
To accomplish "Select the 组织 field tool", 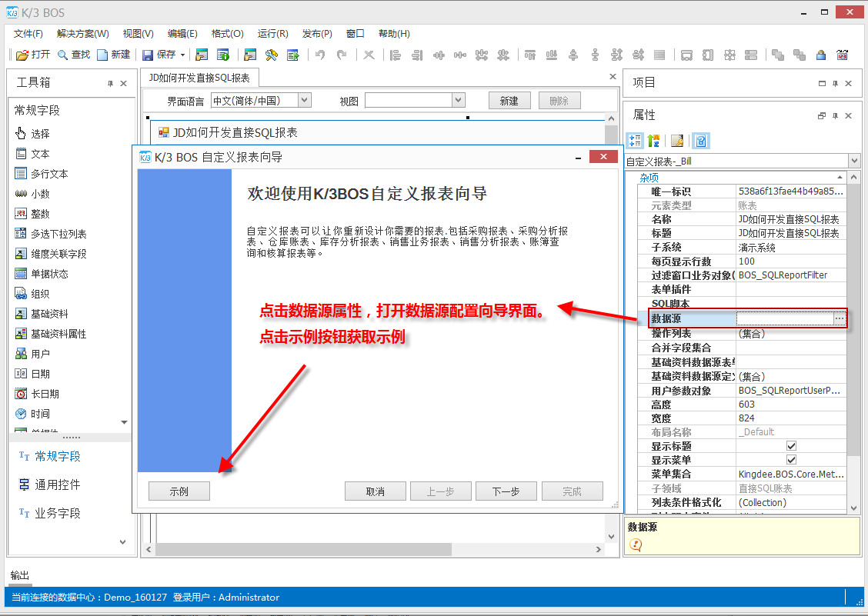I will (32, 293).
